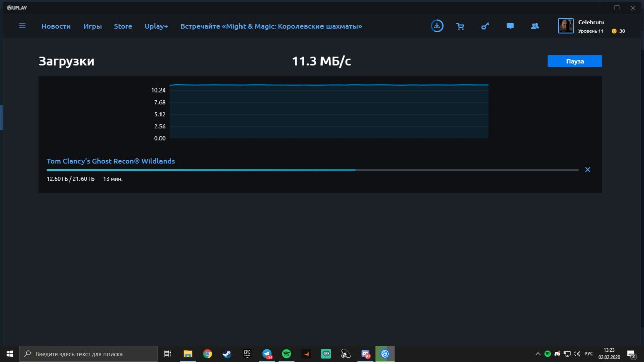Open Steam from taskbar
This screenshot has height=362, width=644.
pos(227,354)
